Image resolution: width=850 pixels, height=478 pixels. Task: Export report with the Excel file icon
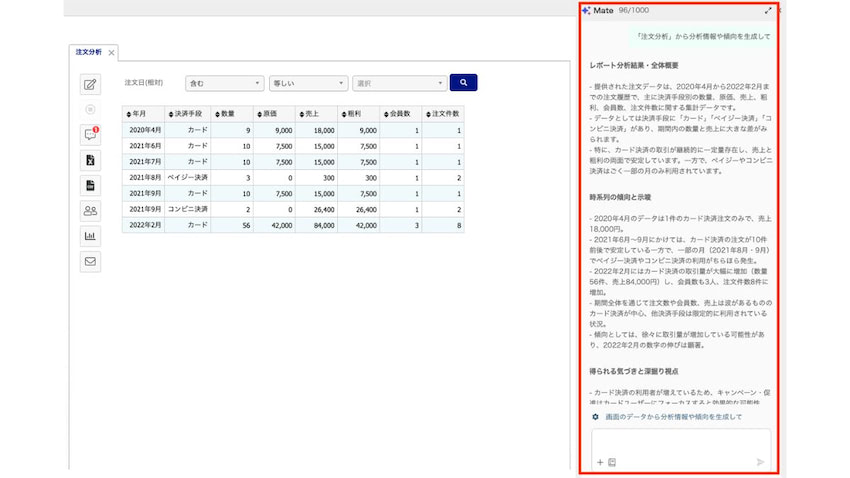tap(90, 160)
